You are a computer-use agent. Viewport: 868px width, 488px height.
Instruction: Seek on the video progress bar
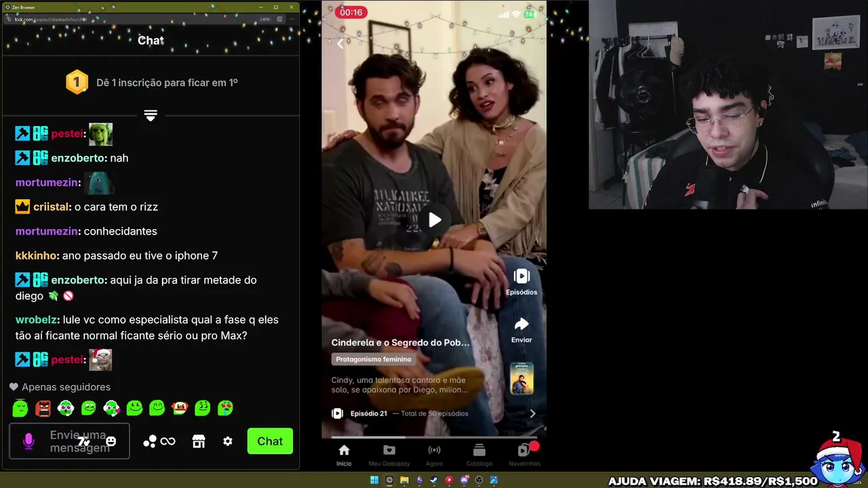coord(434,437)
